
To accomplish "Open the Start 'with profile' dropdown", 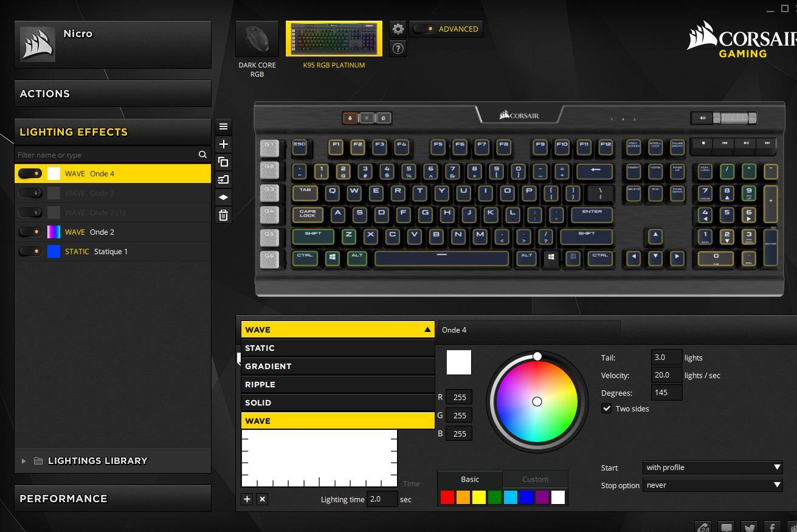I will (x=712, y=468).
